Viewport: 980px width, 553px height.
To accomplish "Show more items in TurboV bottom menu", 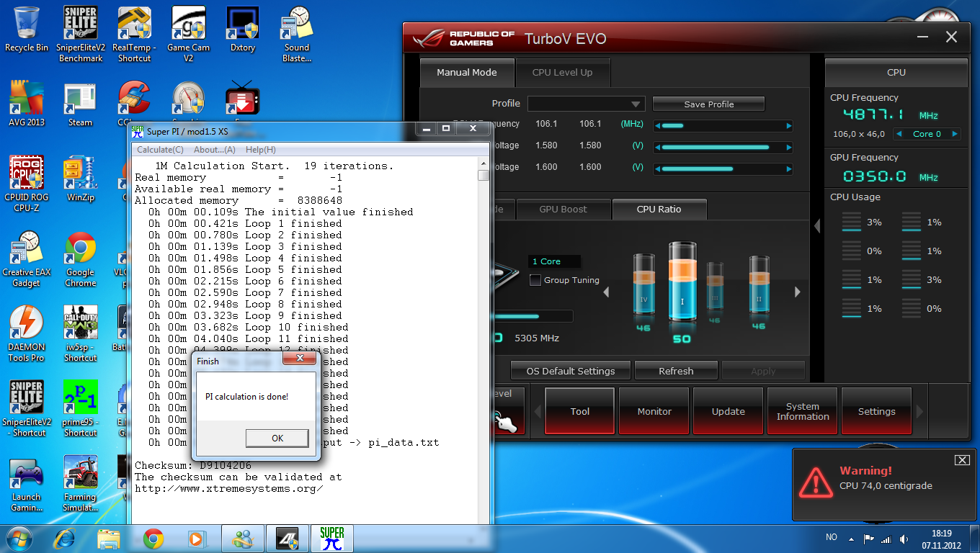I will pos(919,412).
